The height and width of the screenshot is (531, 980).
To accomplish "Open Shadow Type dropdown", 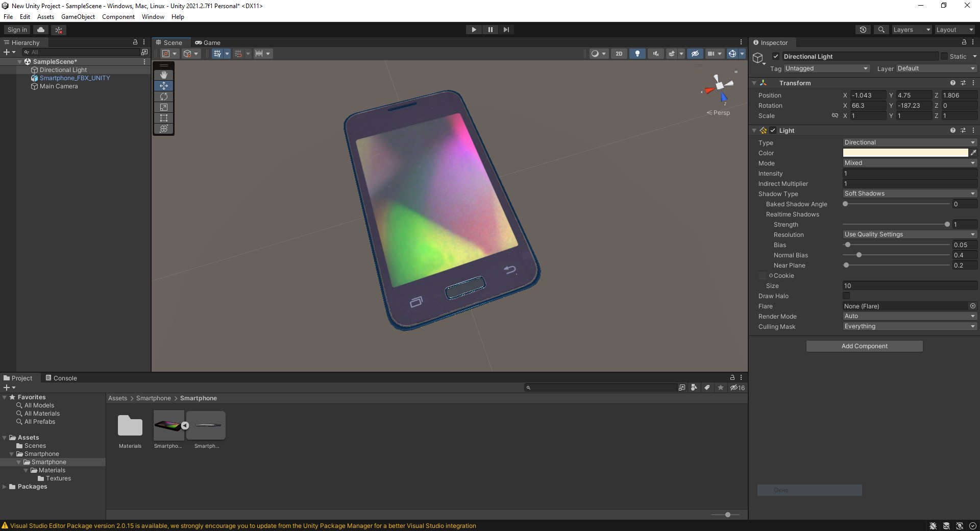I will [910, 194].
